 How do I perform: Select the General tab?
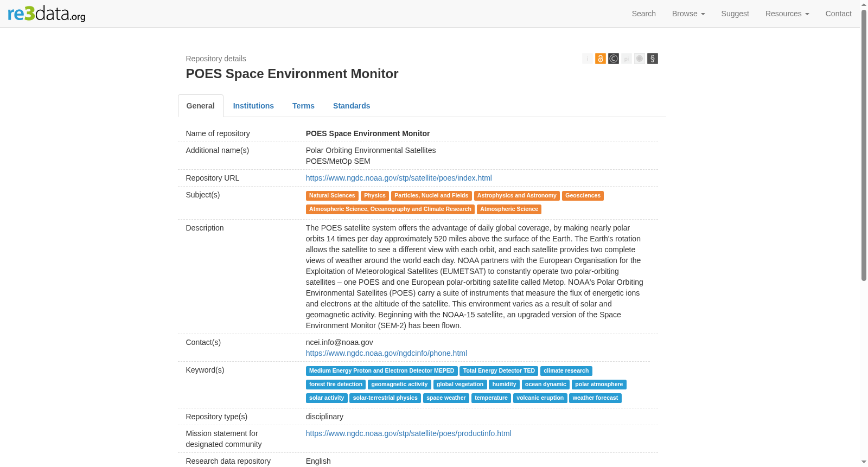click(x=201, y=106)
